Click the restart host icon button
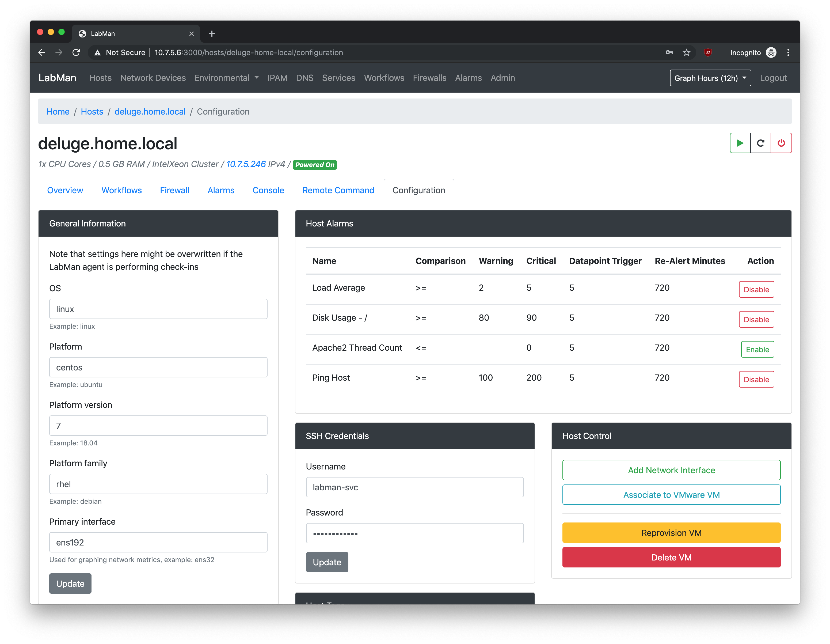Image resolution: width=830 pixels, height=644 pixels. (x=760, y=143)
